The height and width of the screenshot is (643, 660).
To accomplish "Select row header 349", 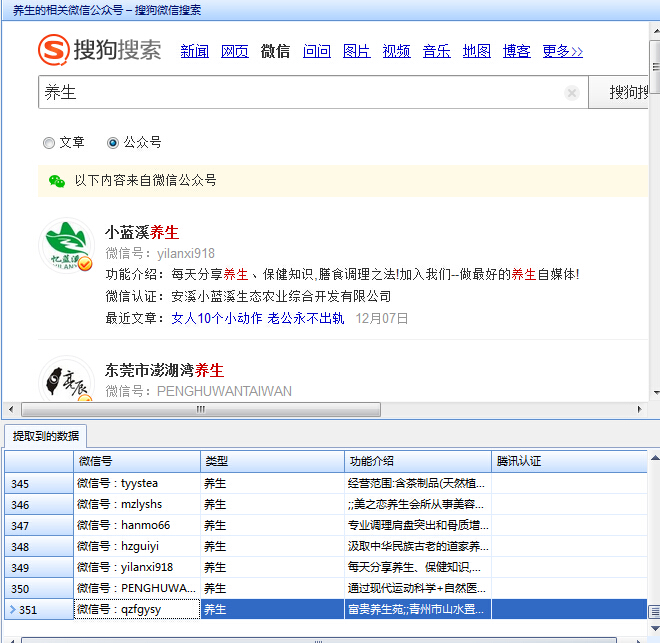I will point(39,568).
